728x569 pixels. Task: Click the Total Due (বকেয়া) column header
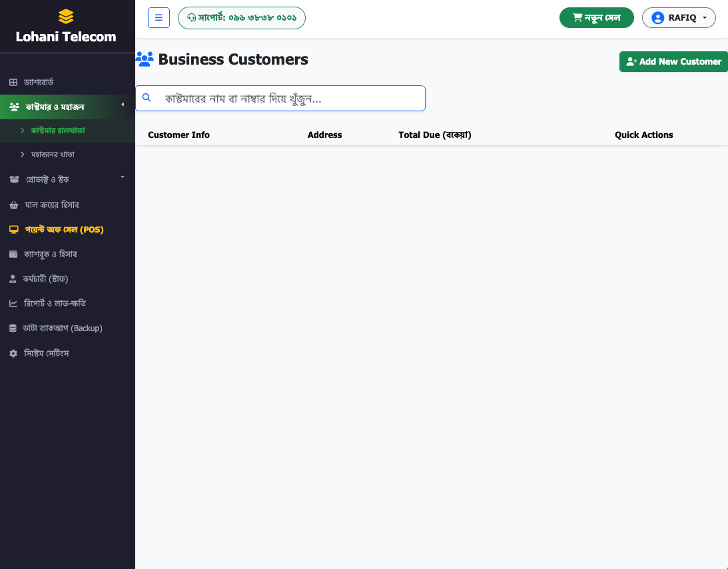tap(434, 135)
